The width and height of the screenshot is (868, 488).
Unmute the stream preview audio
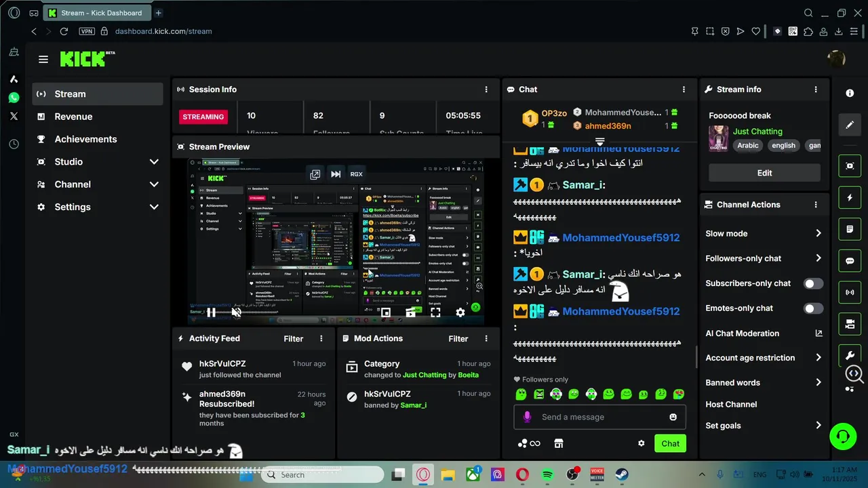(236, 312)
